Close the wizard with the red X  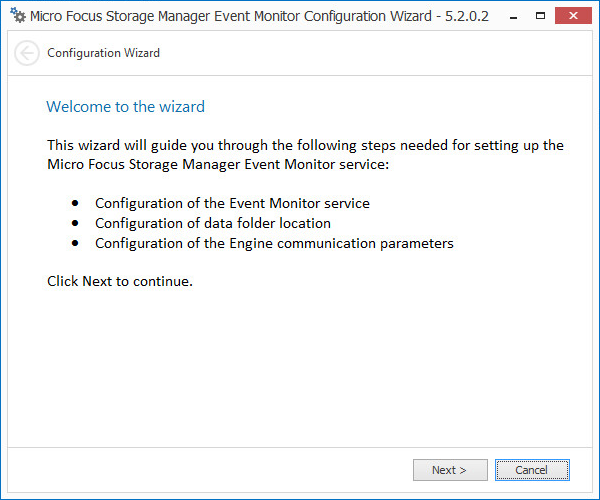click(574, 17)
